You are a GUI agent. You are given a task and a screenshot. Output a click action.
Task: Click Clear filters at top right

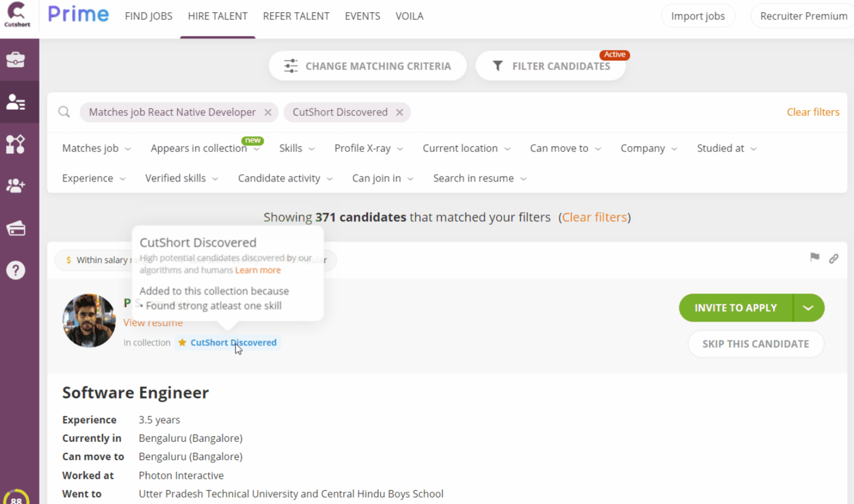pos(813,112)
